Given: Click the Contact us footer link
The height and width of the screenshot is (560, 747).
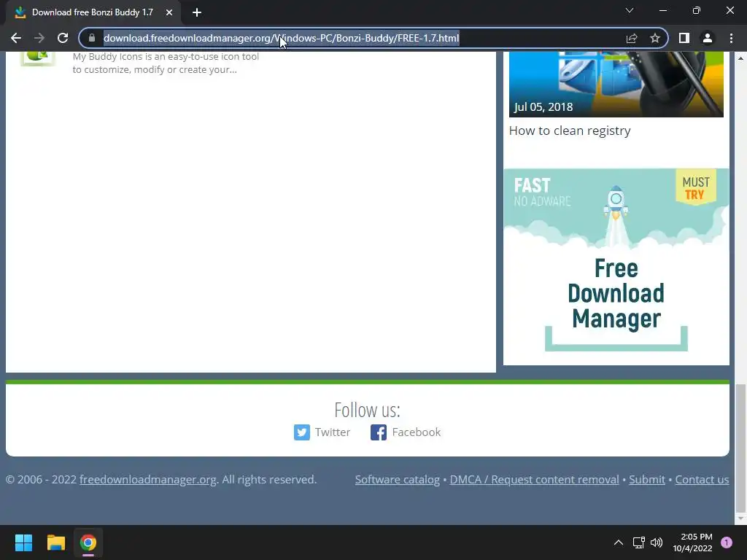Looking at the screenshot, I should tap(702, 480).
